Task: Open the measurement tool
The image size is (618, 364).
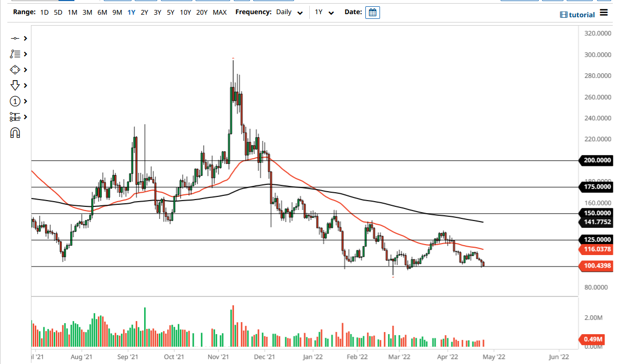Action: pos(16,117)
